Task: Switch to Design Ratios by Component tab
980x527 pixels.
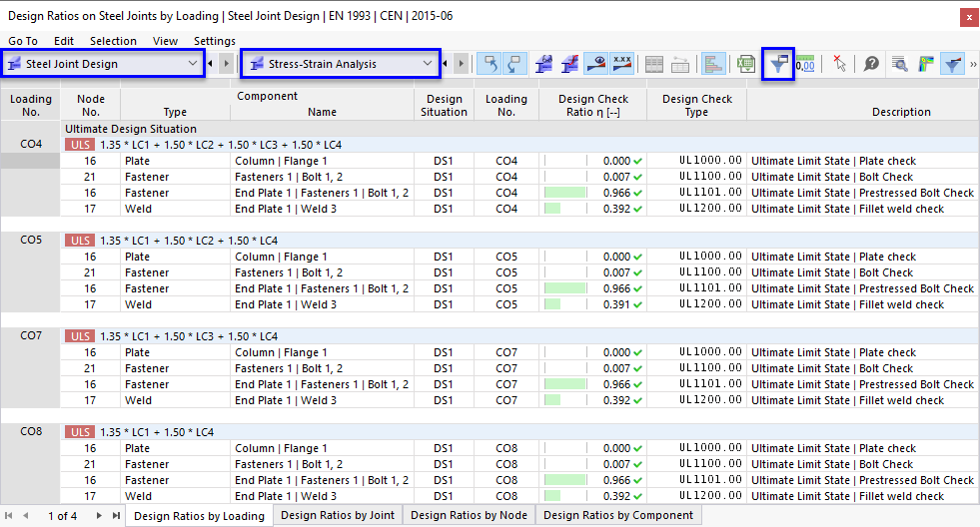Action: 618,515
